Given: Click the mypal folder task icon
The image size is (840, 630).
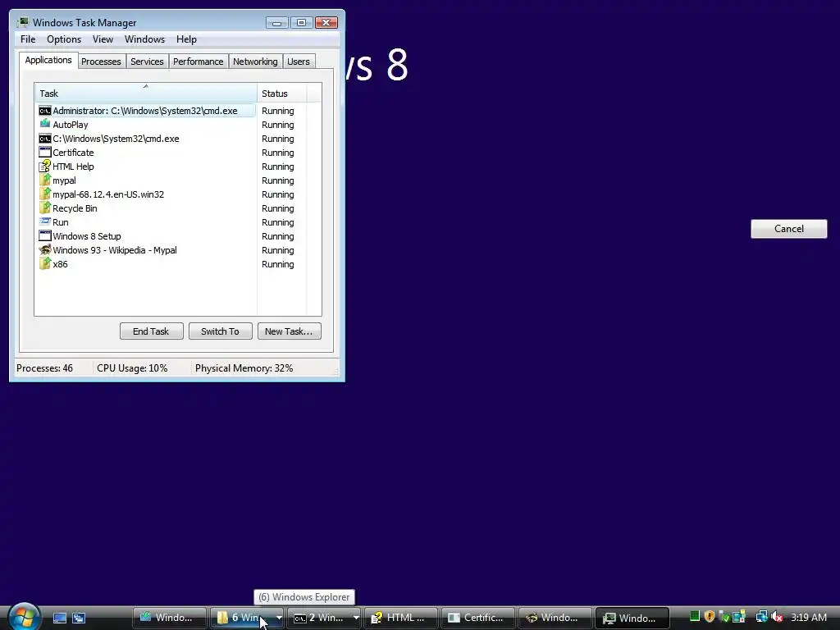Looking at the screenshot, I should point(45,180).
